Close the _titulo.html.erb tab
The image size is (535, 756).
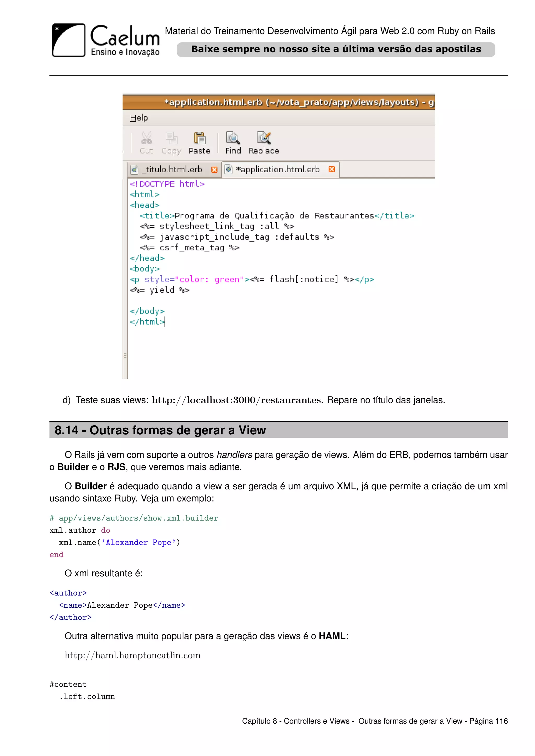(214, 170)
